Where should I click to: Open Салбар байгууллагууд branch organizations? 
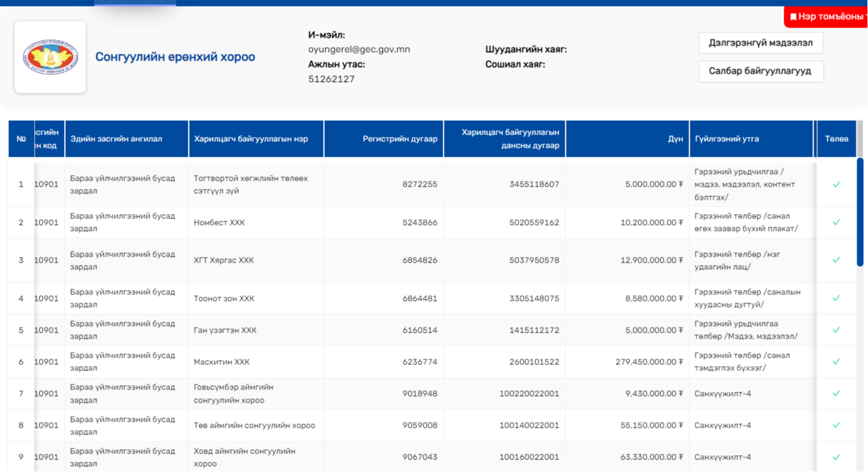click(x=760, y=71)
